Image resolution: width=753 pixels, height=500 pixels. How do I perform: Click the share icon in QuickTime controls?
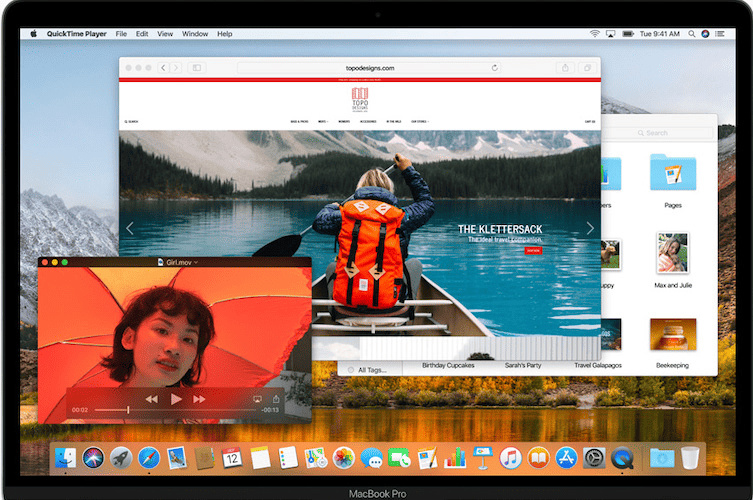click(276, 398)
